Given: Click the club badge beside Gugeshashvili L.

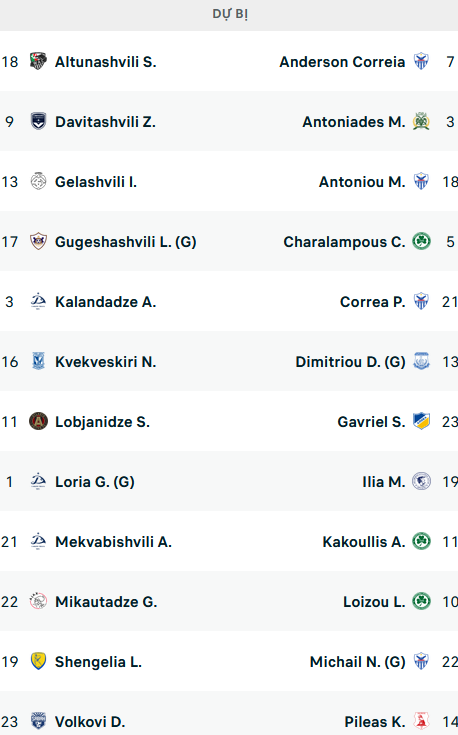Looking at the screenshot, I should click(x=38, y=241).
